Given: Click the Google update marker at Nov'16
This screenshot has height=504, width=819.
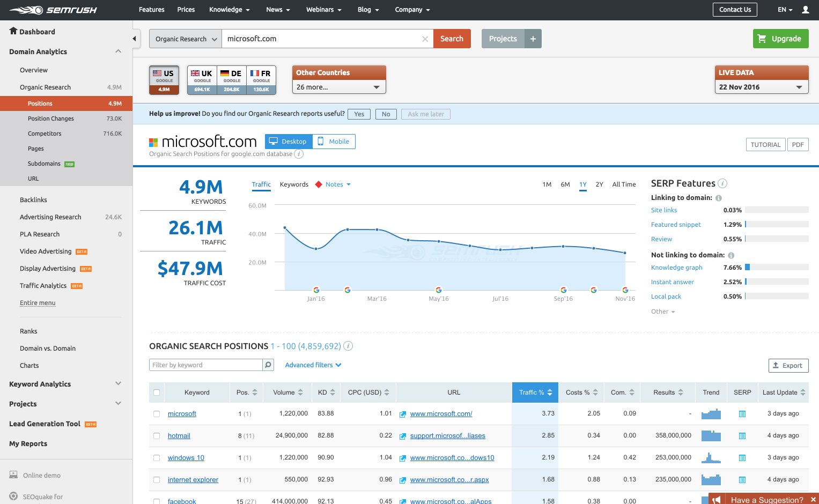Looking at the screenshot, I should (625, 290).
